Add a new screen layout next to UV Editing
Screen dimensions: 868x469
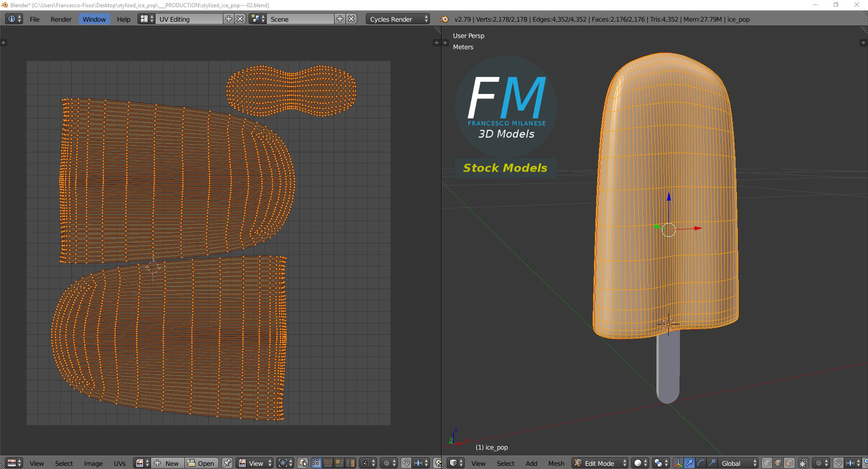pyautogui.click(x=229, y=19)
